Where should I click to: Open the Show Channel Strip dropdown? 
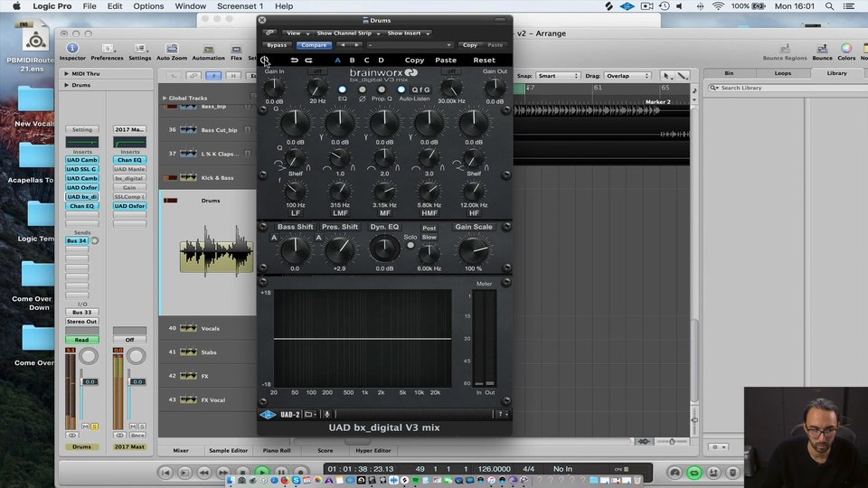[x=347, y=33]
